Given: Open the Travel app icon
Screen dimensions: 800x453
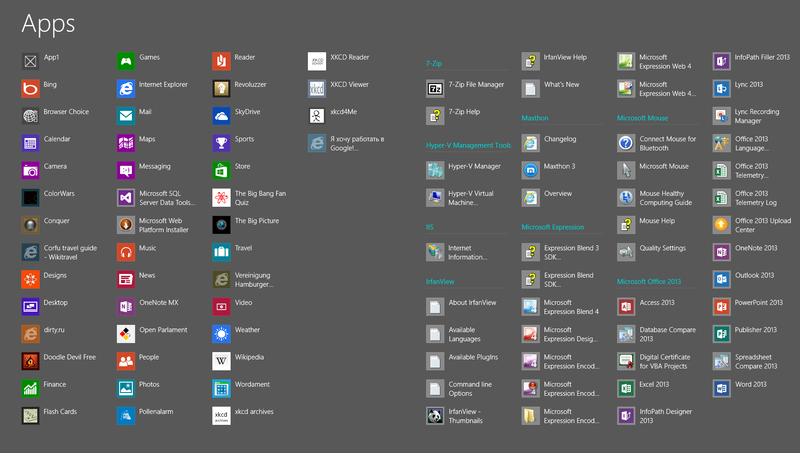Looking at the screenshot, I should (x=221, y=252).
